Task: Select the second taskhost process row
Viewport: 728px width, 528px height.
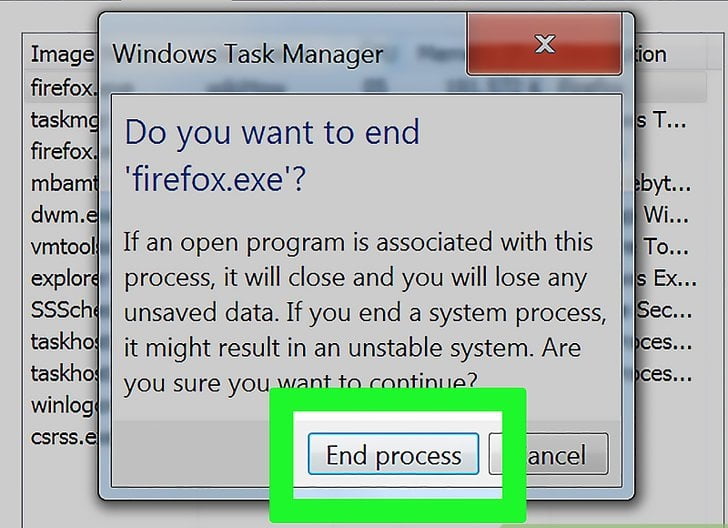Action: (x=64, y=373)
